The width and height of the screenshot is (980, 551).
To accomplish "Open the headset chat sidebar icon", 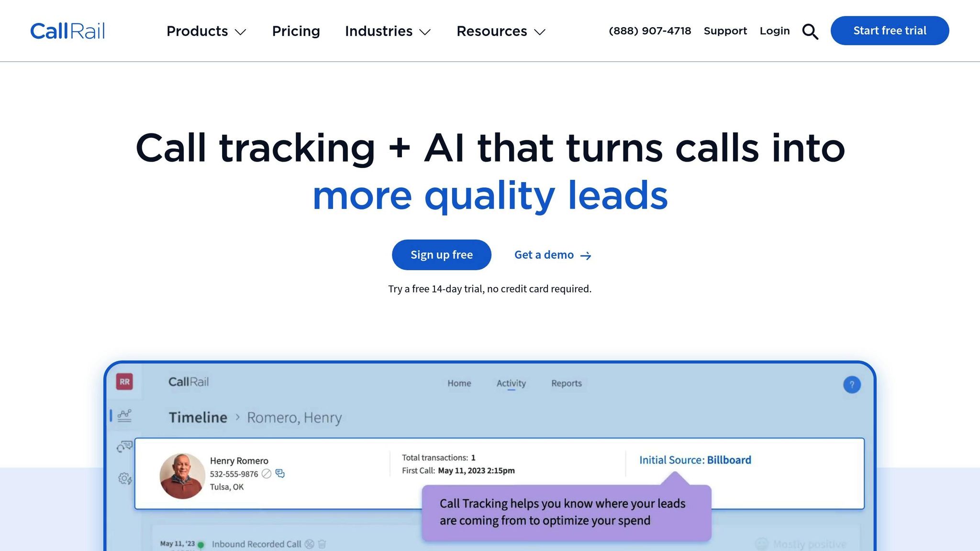I will pyautogui.click(x=124, y=447).
